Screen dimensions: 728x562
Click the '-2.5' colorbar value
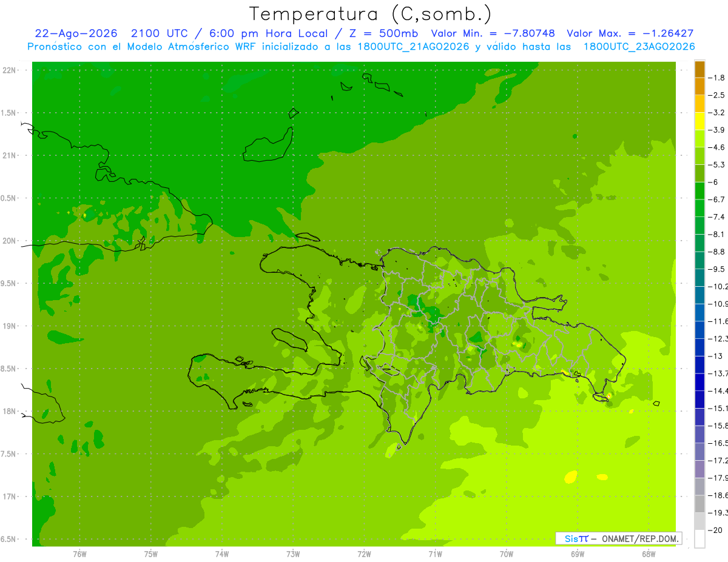pyautogui.click(x=717, y=95)
